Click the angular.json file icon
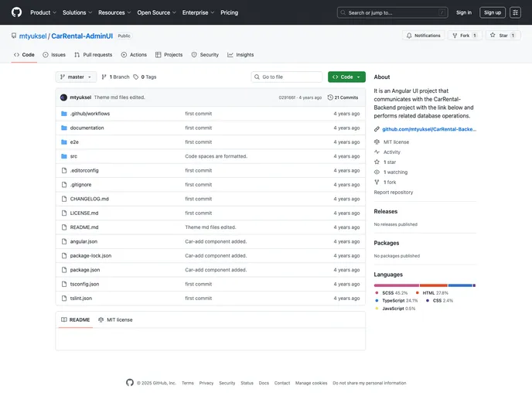The height and width of the screenshot is (396, 532). [x=63, y=241]
